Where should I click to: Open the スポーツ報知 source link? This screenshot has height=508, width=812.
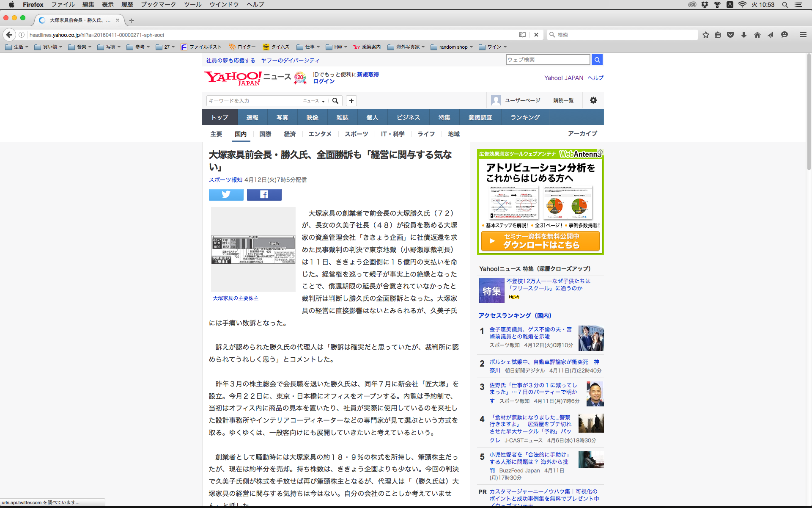click(225, 180)
